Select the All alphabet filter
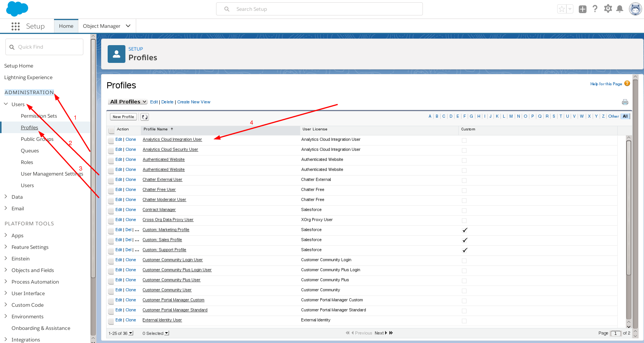The height and width of the screenshot is (343, 644). click(625, 117)
